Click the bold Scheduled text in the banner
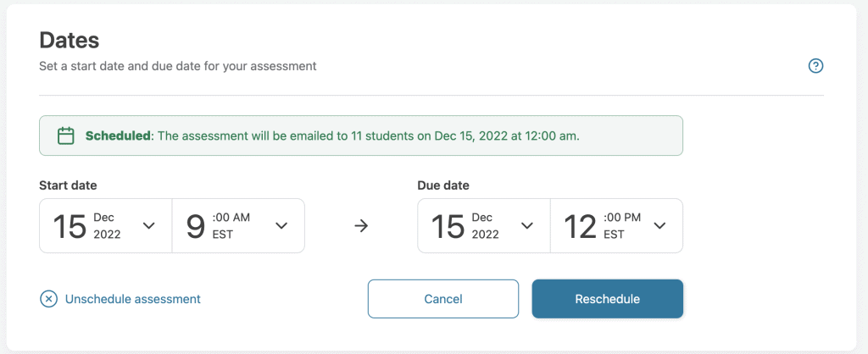This screenshot has height=354, width=868. (116, 136)
